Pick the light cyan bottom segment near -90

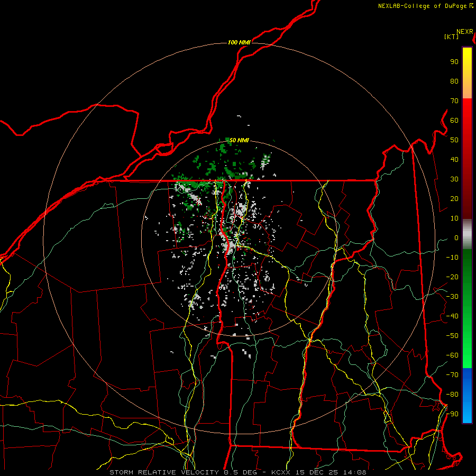467,416
